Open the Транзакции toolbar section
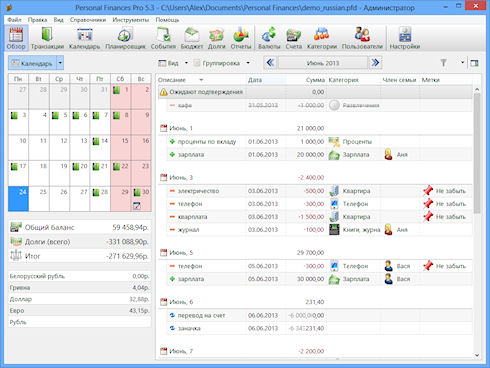 coord(47,38)
